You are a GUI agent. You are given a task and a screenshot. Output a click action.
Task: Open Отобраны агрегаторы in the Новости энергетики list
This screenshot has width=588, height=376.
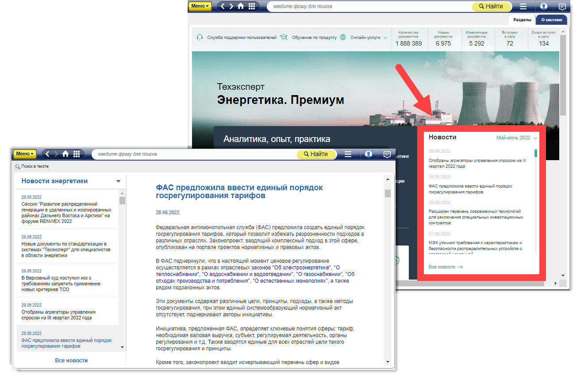pyautogui.click(x=67, y=311)
